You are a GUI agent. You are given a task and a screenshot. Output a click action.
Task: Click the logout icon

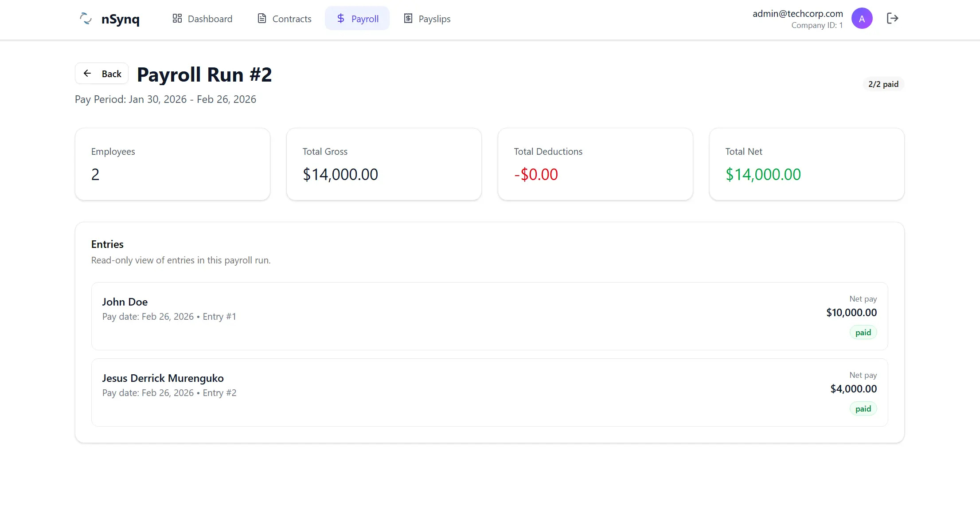[x=892, y=19]
